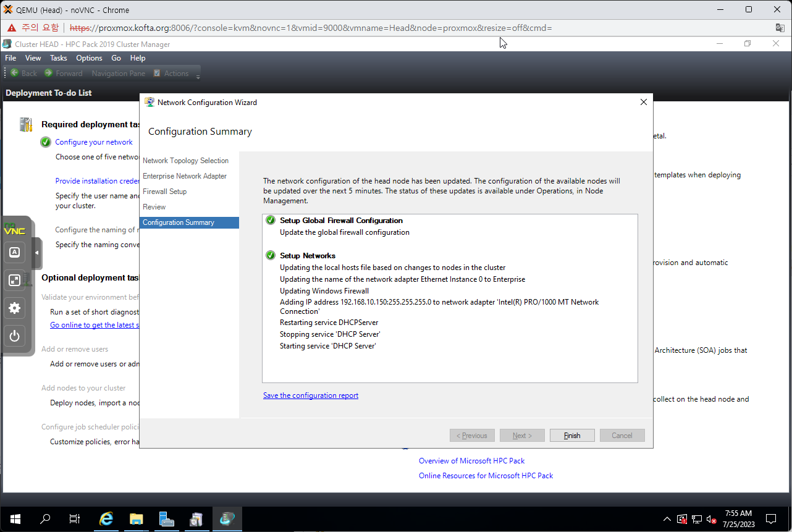Select Firewall Setup wizard step
The width and height of the screenshot is (792, 532).
click(x=164, y=192)
